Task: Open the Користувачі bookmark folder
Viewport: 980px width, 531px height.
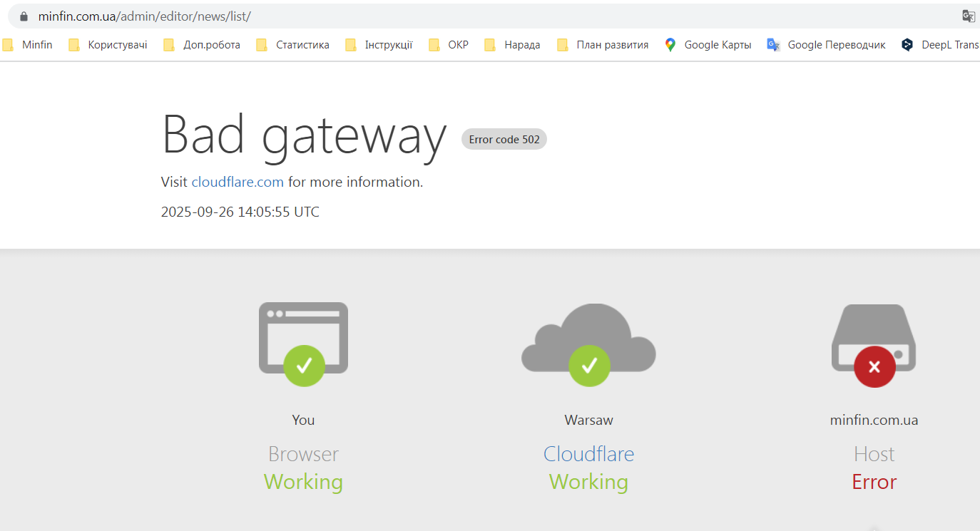Action: pos(108,45)
